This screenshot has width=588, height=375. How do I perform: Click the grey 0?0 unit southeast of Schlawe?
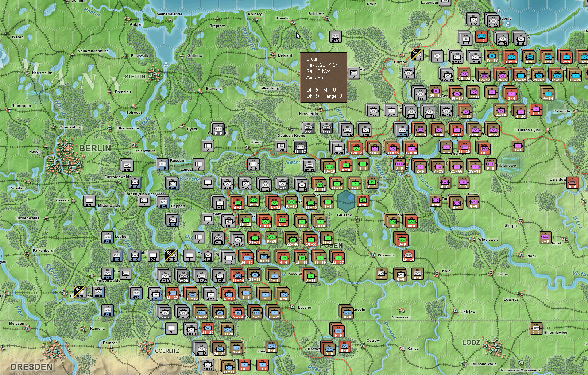tap(335, 36)
